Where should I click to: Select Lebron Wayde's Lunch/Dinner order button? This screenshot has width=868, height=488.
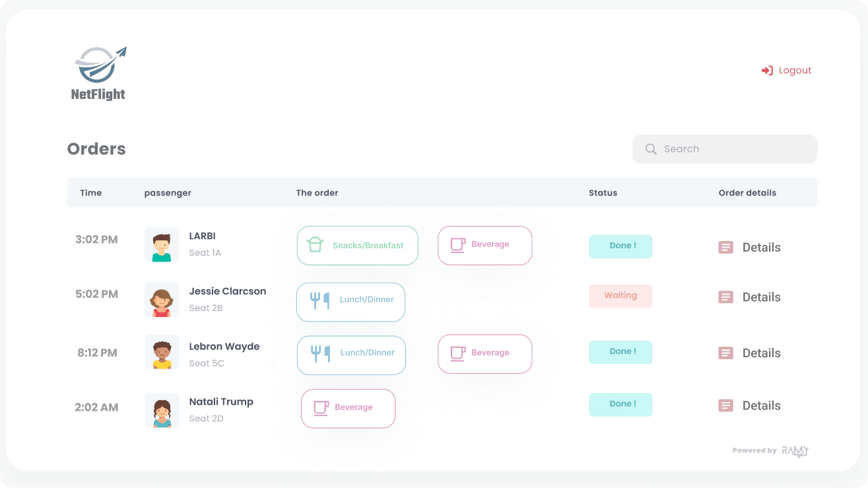click(x=351, y=355)
